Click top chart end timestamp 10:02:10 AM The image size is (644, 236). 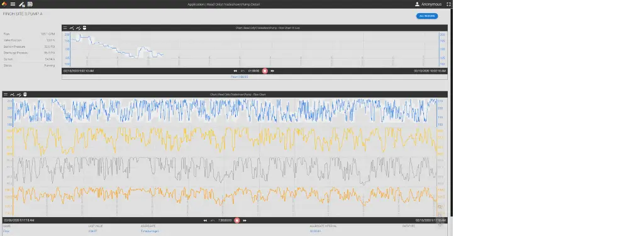point(430,71)
